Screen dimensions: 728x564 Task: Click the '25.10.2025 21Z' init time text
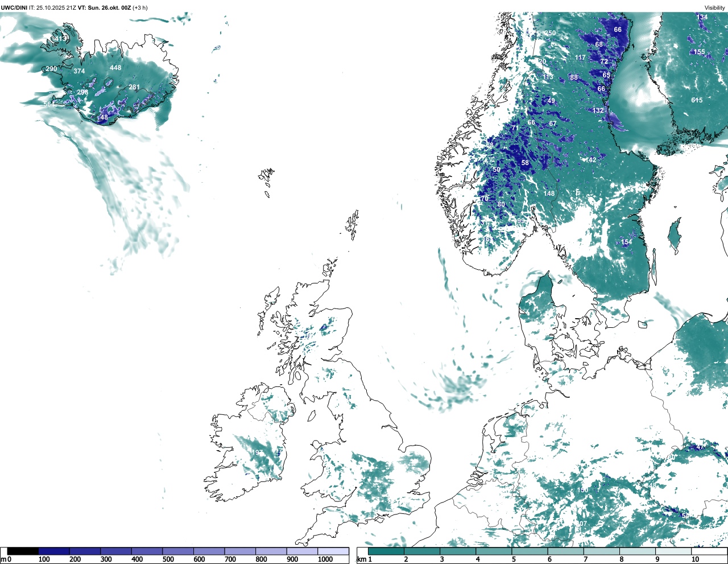point(56,8)
